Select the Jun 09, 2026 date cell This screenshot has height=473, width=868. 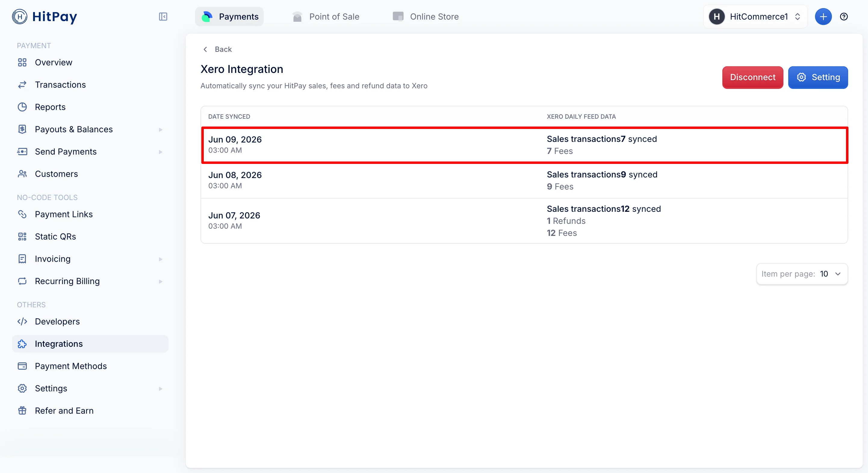coord(235,144)
